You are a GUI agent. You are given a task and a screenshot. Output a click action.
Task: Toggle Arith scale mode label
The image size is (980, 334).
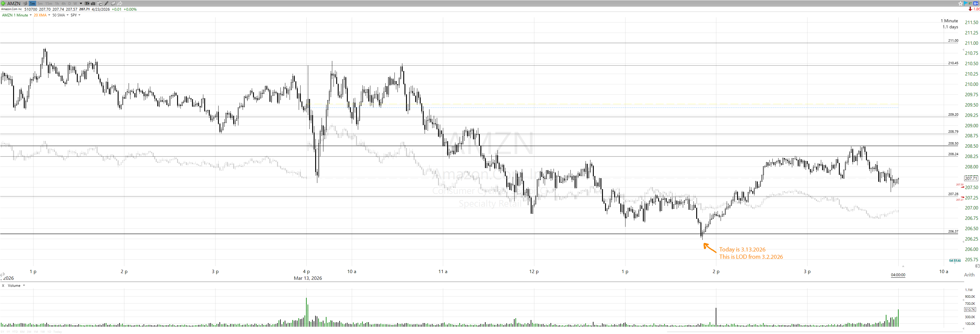click(969, 275)
